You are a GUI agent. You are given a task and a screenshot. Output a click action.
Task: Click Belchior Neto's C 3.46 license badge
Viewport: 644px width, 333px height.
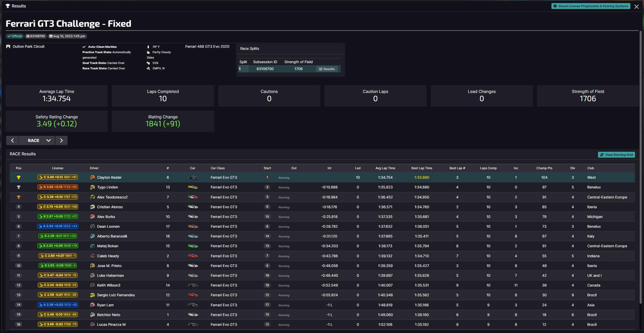coord(58,315)
